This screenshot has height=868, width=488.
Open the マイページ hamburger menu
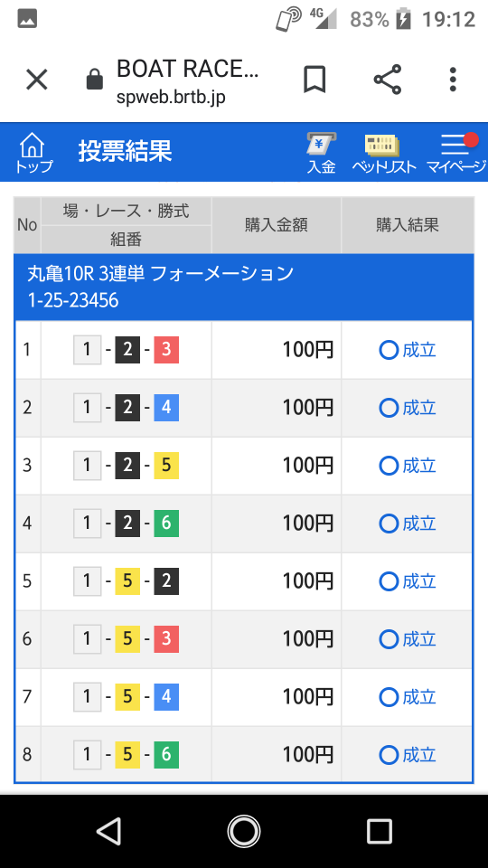pyautogui.click(x=455, y=153)
